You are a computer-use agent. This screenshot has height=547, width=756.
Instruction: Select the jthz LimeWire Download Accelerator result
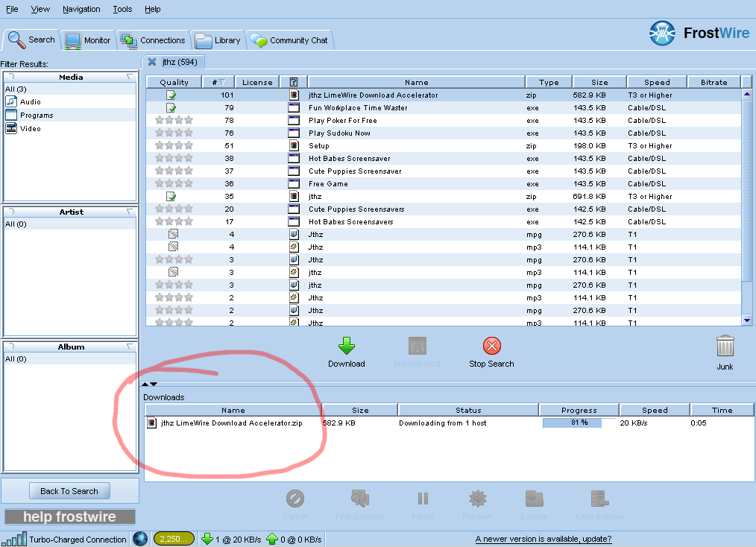click(444, 95)
